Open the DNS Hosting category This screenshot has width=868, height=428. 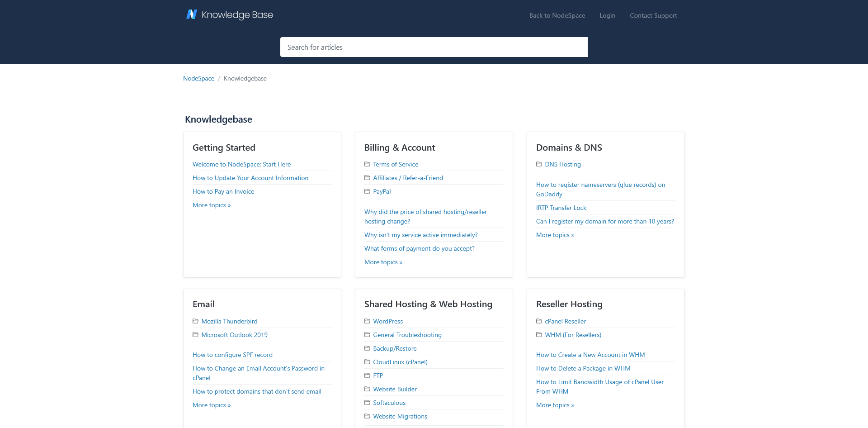coord(563,164)
